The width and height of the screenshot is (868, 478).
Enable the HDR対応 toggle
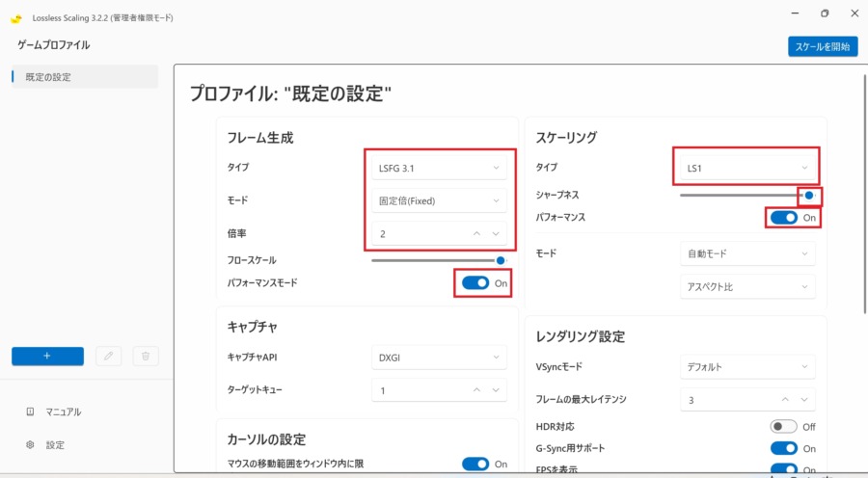[783, 426]
